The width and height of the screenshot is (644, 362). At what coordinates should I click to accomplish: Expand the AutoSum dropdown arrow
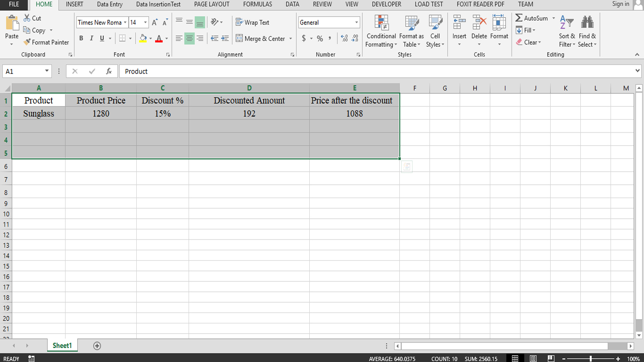553,18
